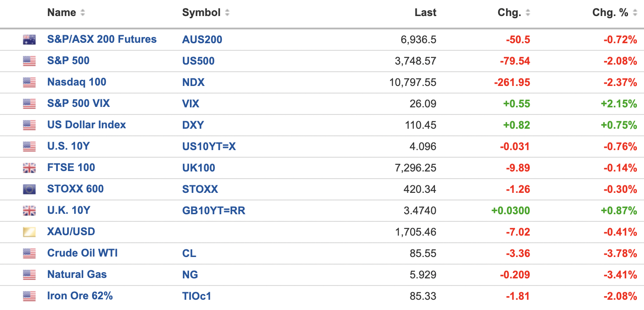Open the S&P 500 VIX link
Screen dimensions: 644x310
(78, 104)
